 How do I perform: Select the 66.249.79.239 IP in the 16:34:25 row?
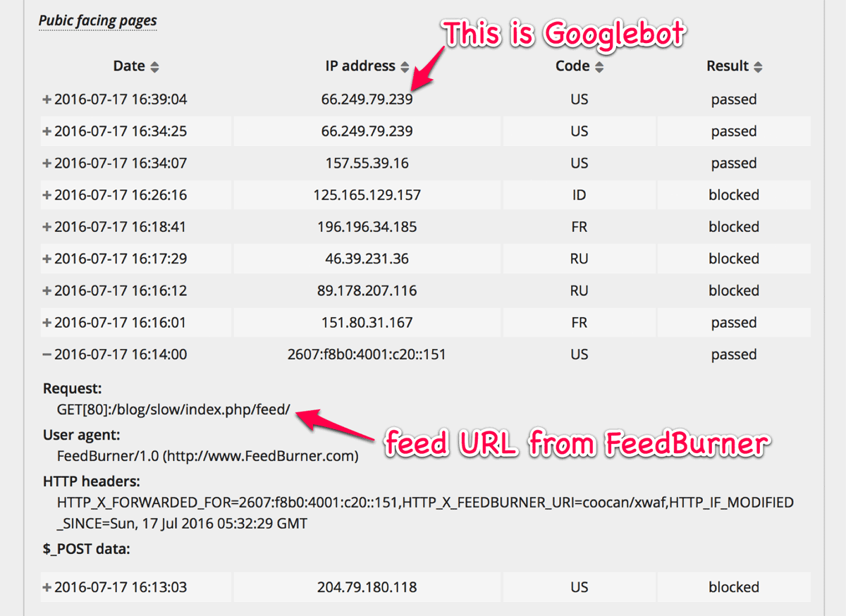coord(367,131)
